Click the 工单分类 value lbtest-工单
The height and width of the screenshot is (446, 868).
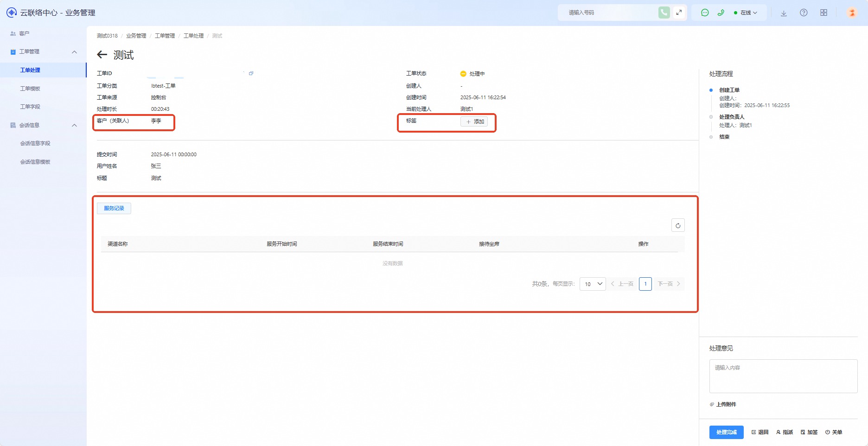[x=163, y=86]
